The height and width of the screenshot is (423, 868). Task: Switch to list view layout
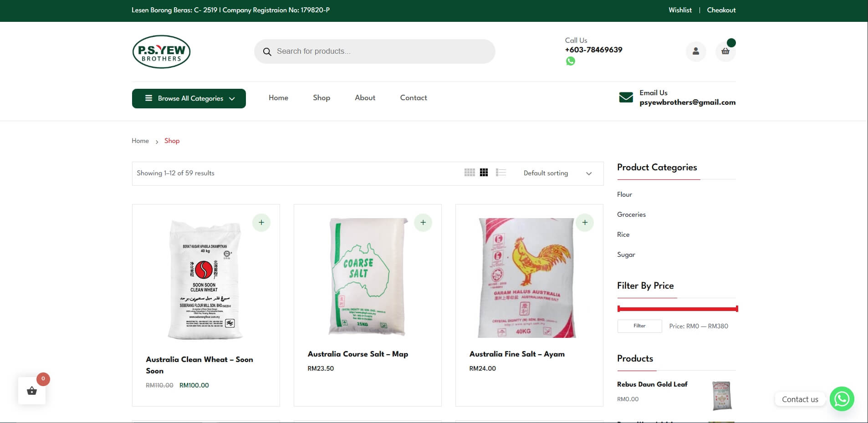pos(501,173)
